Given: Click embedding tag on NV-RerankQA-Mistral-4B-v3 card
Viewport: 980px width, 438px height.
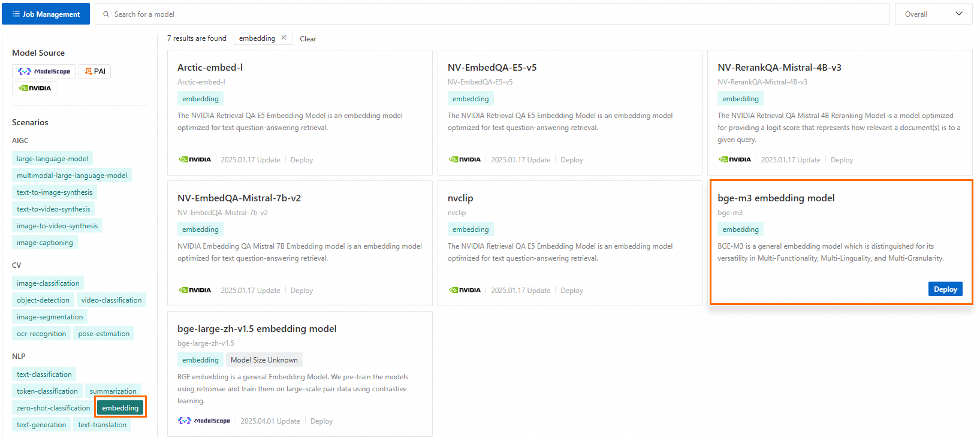Looking at the screenshot, I should [x=740, y=99].
